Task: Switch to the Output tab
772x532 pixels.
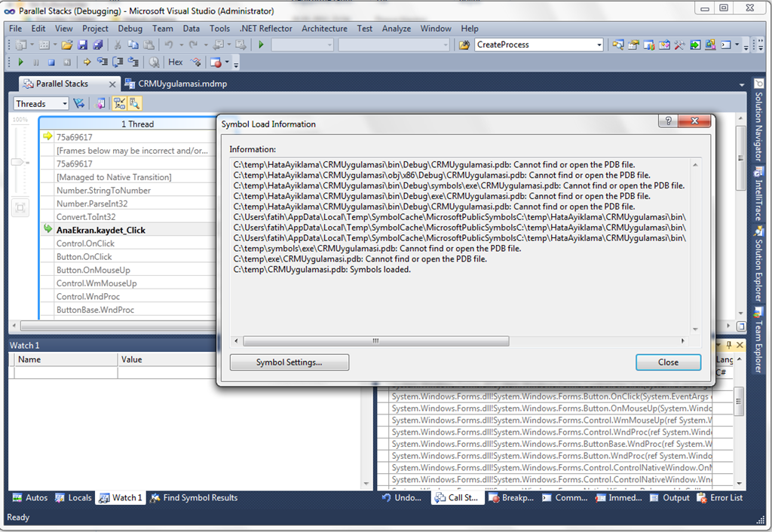Action: (x=669, y=497)
